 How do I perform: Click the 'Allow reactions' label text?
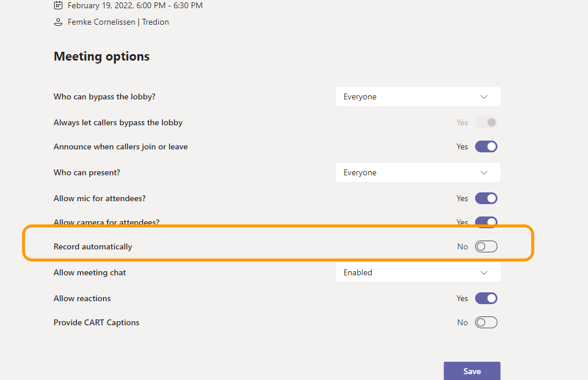82,298
